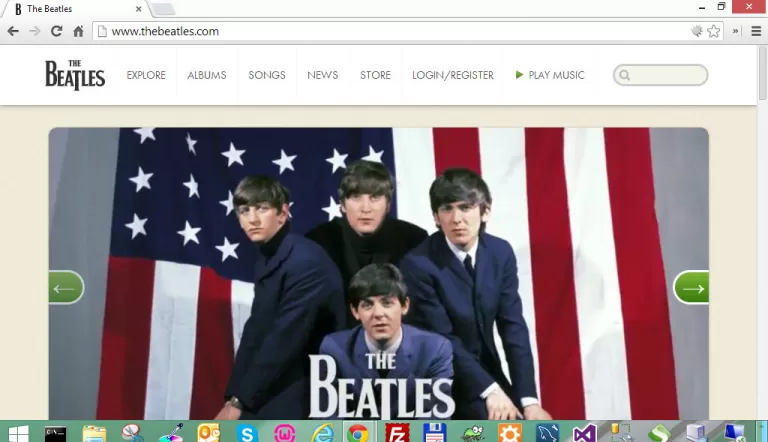Open a new tab with the blank tab button

(x=163, y=9)
